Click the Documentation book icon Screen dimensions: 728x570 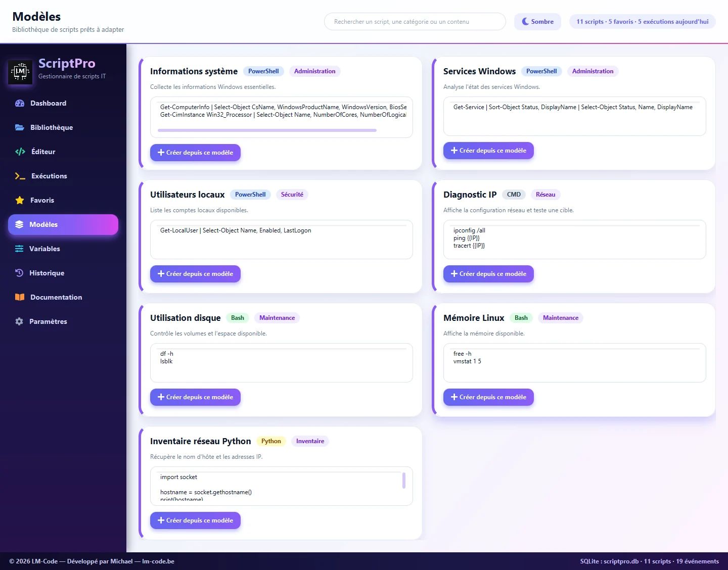pyautogui.click(x=20, y=297)
